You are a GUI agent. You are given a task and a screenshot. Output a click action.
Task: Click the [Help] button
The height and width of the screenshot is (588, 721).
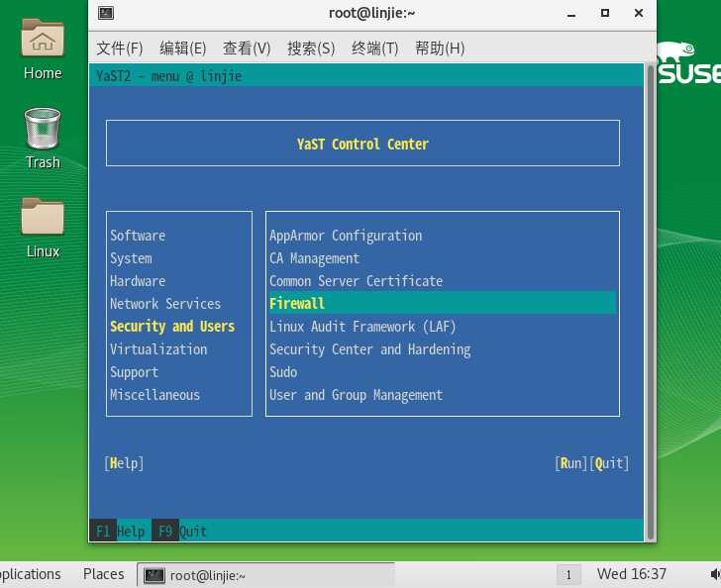pos(124,463)
